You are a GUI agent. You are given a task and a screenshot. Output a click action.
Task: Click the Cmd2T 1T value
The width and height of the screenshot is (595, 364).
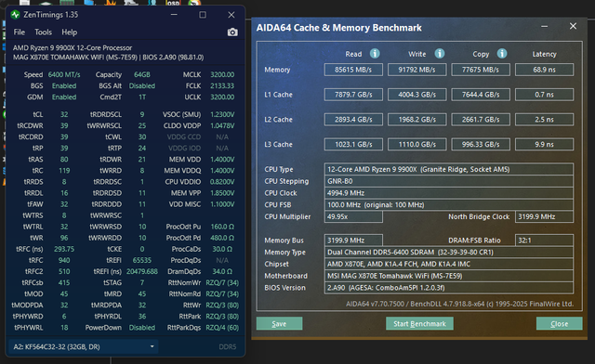(142, 97)
